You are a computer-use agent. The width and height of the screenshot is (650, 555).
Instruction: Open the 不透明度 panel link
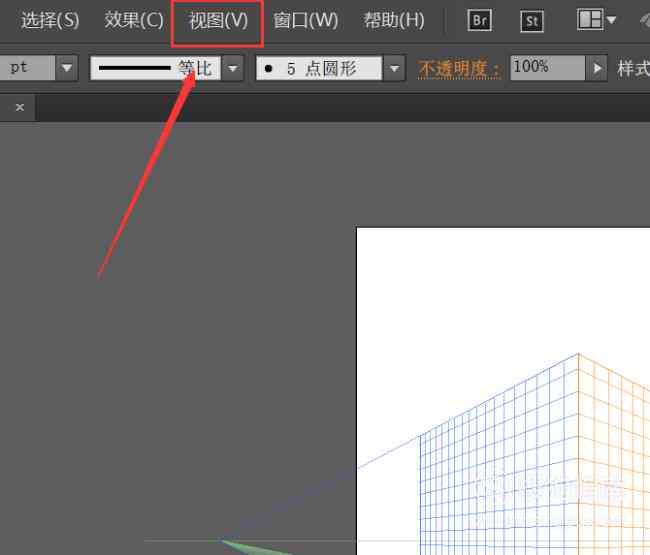[x=459, y=69]
